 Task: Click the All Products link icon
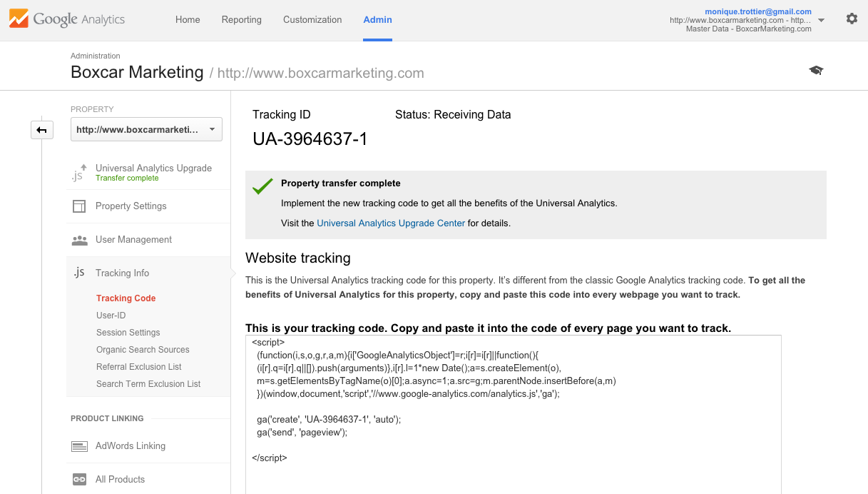(x=79, y=480)
